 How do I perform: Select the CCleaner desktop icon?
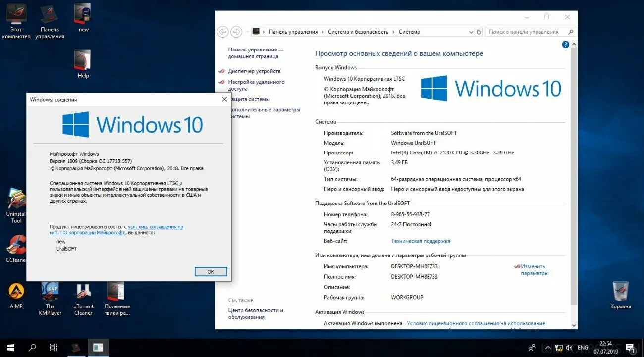[16, 249]
